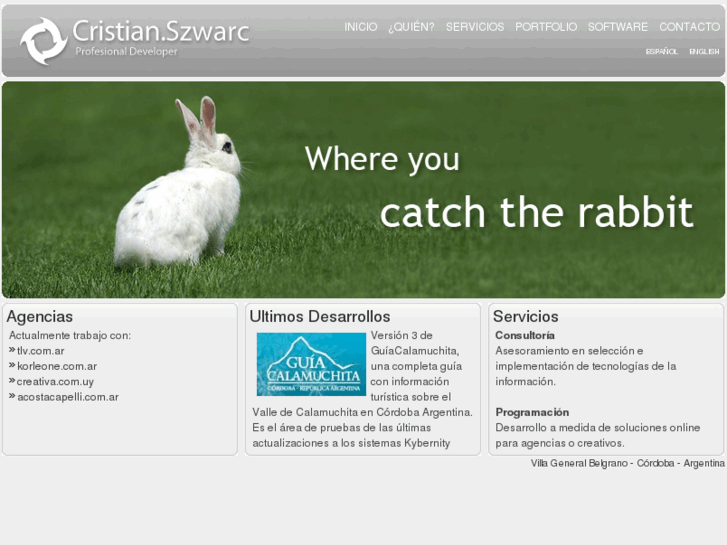Click the Guía Calamuchita logo thumbnail
The image size is (727, 545).
[311, 364]
